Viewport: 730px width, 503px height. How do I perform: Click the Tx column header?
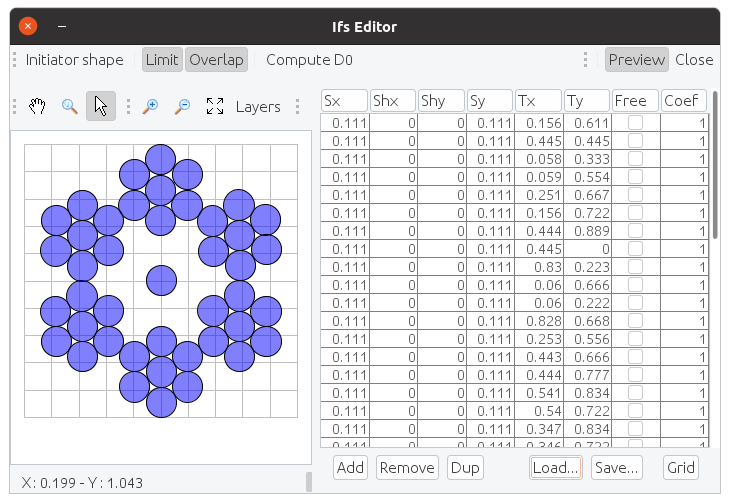tap(538, 101)
